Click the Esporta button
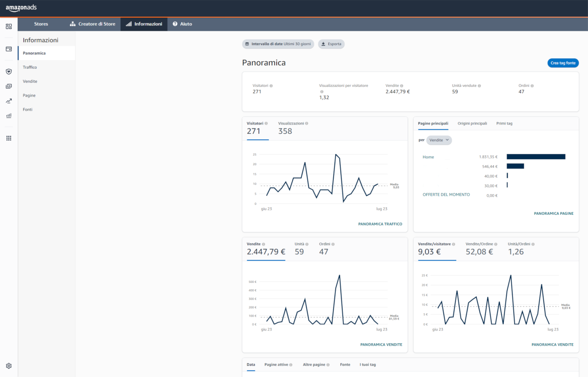Screen dimensions: 588x377 click(331, 44)
